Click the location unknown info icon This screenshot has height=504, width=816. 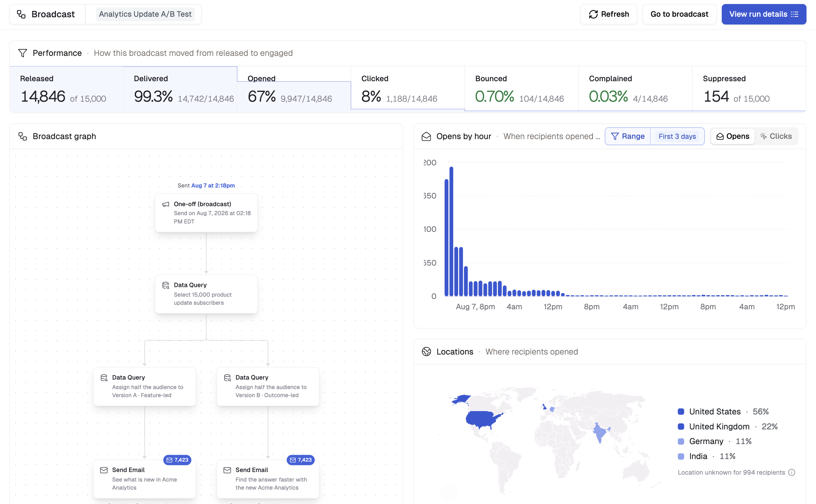(x=792, y=472)
